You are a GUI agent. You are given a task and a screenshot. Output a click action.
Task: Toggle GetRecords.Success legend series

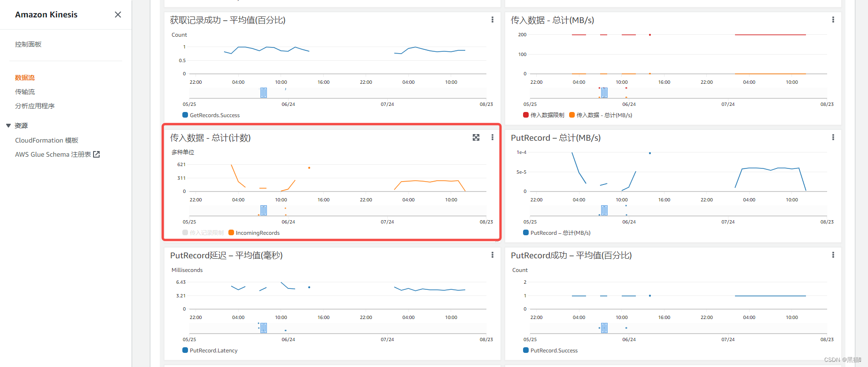tap(211, 115)
